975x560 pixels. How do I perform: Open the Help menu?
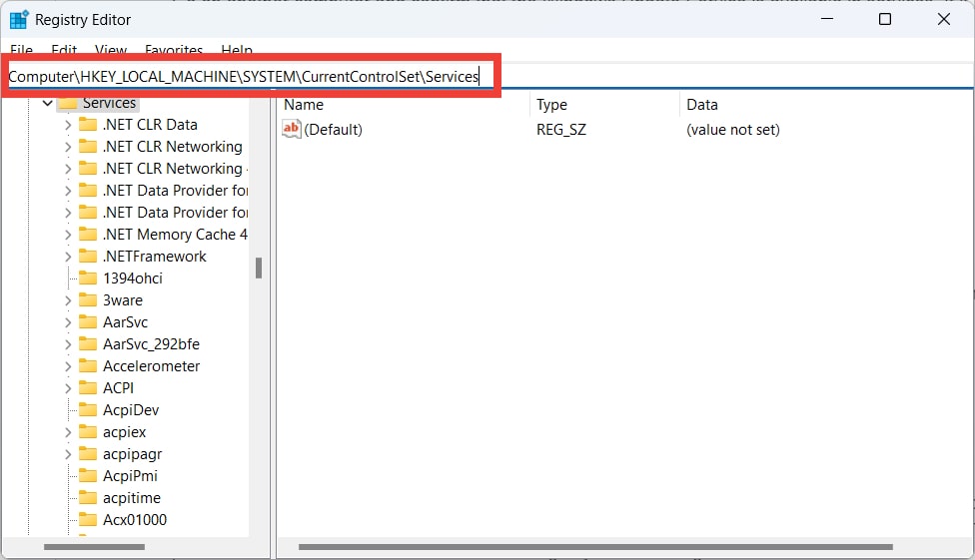[237, 49]
